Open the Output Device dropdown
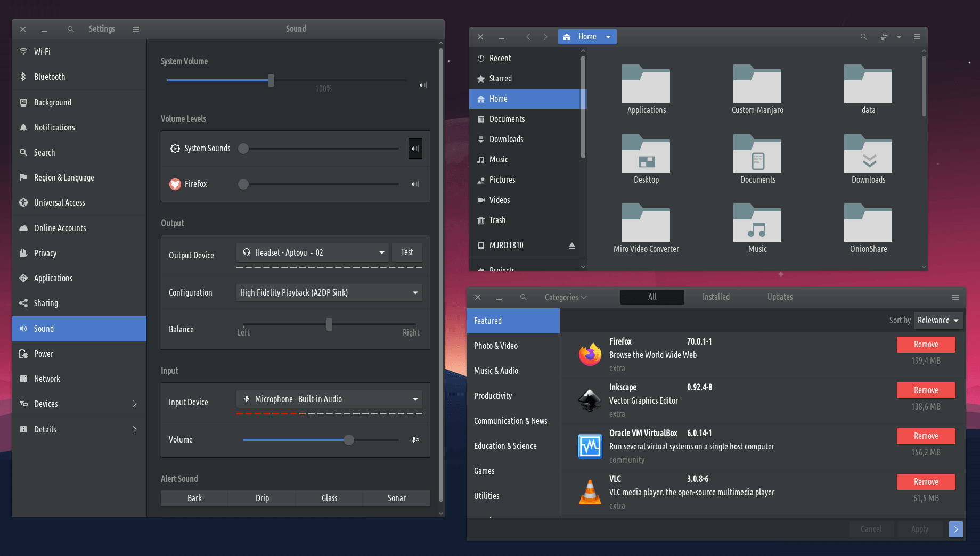The image size is (980, 556). tap(312, 252)
